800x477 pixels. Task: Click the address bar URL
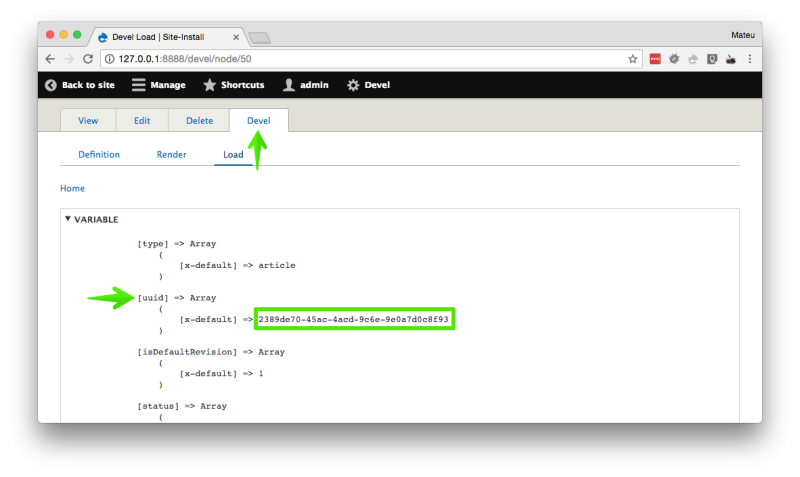click(x=185, y=59)
